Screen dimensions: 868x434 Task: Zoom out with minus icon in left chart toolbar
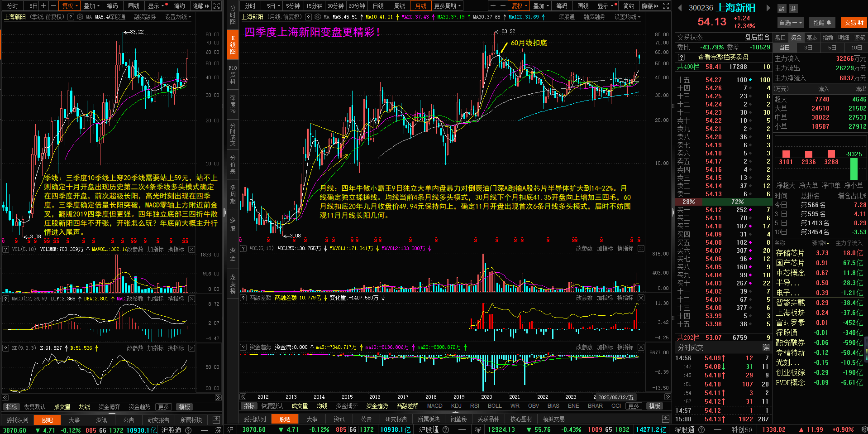pos(53,6)
